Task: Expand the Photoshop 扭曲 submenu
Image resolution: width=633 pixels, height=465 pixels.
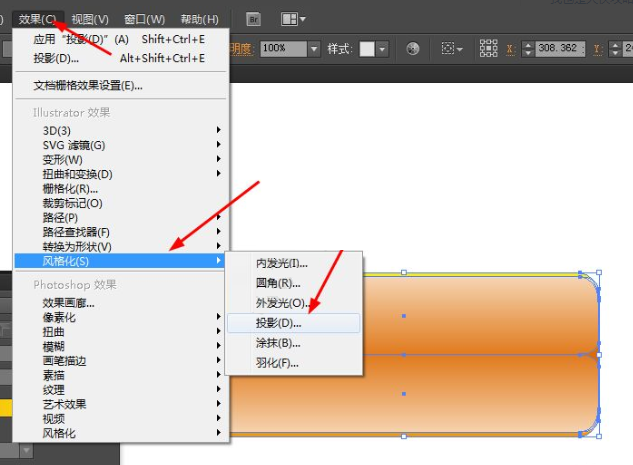Action: (121, 332)
